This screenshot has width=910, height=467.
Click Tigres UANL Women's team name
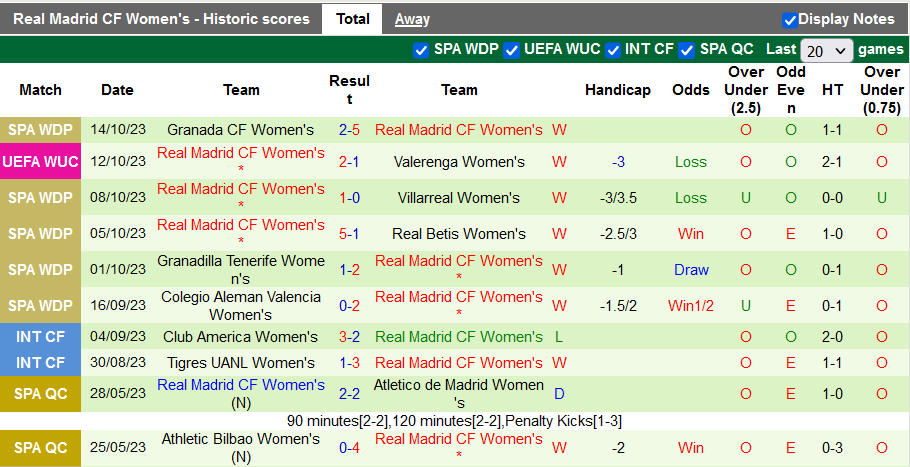tap(240, 363)
